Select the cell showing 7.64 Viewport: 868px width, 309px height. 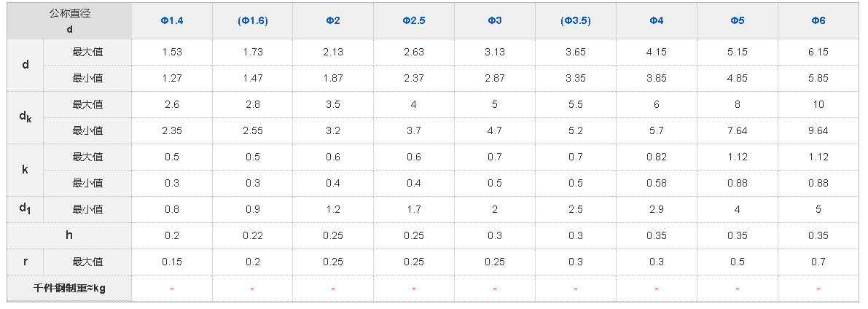[x=738, y=130]
